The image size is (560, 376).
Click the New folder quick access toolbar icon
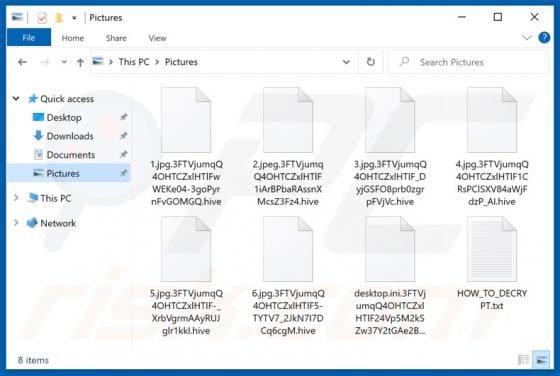pos(59,17)
